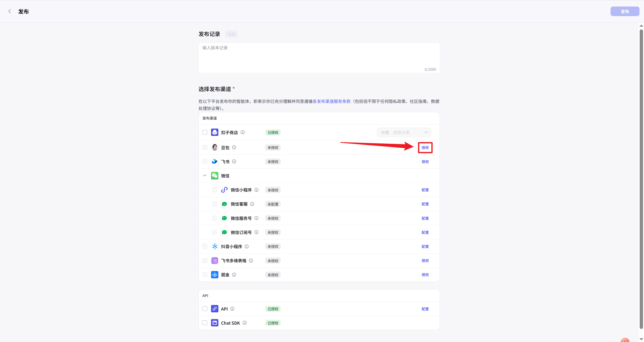644x342 pixels.
Task: Click 配置 for 微信服务号
Action: pos(425,218)
